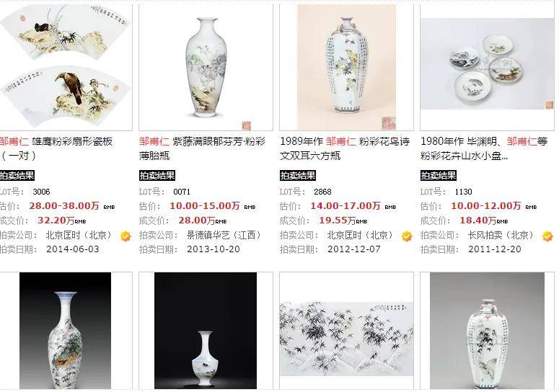The image size is (559, 392).
Task: Open title link 粉彩花鸟诗文双耳六方瓶
Action: [x=345, y=148]
